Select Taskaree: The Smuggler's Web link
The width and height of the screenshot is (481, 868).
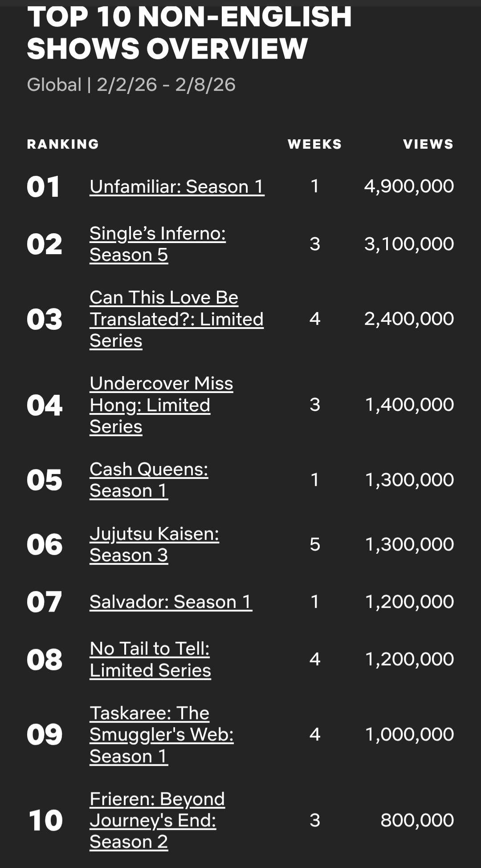162,734
